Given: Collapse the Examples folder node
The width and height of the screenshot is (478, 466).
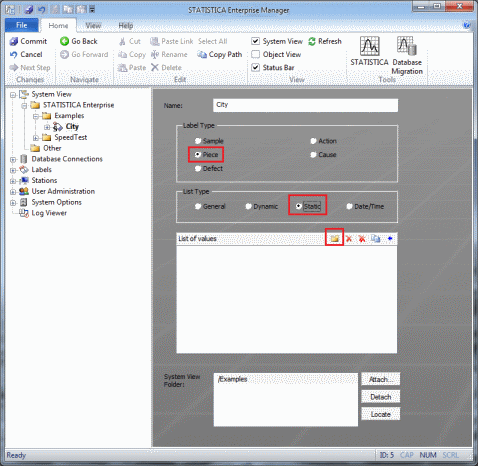Looking at the screenshot, I should 36,116.
